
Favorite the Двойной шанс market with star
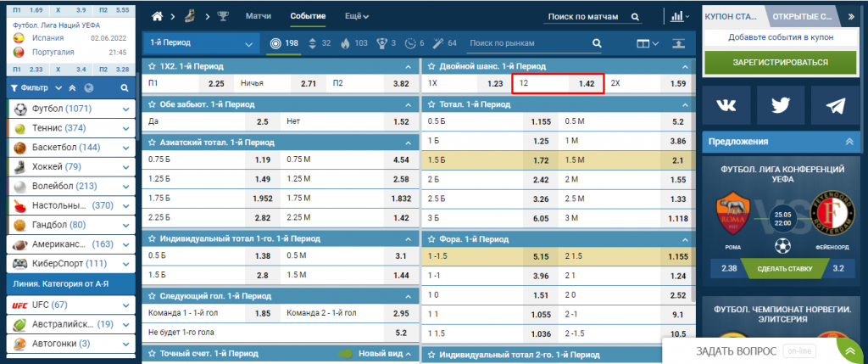click(431, 65)
